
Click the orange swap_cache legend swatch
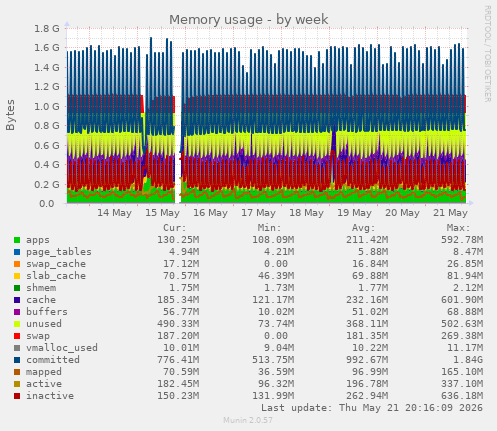click(17, 264)
